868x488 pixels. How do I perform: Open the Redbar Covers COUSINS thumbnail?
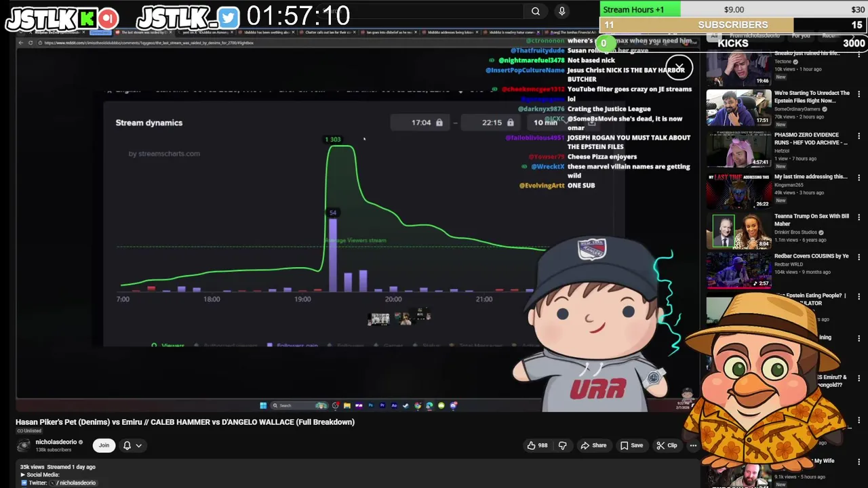(738, 270)
